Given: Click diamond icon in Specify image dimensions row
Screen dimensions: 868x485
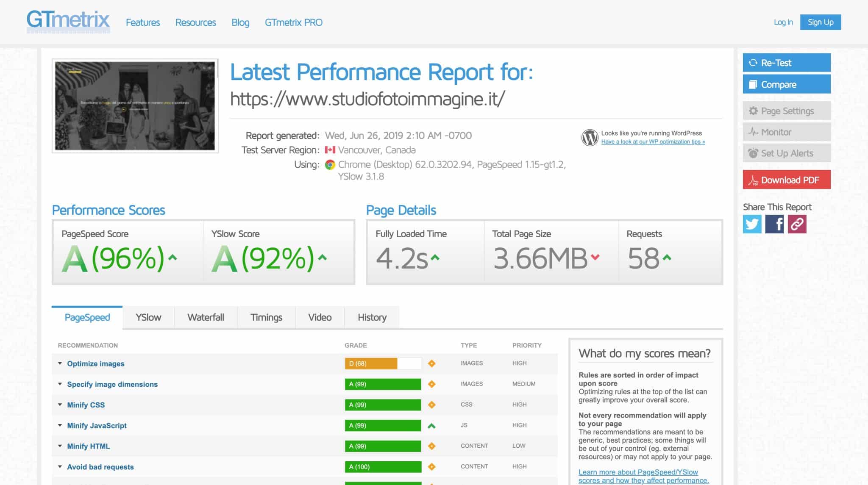Looking at the screenshot, I should pyautogui.click(x=431, y=384).
